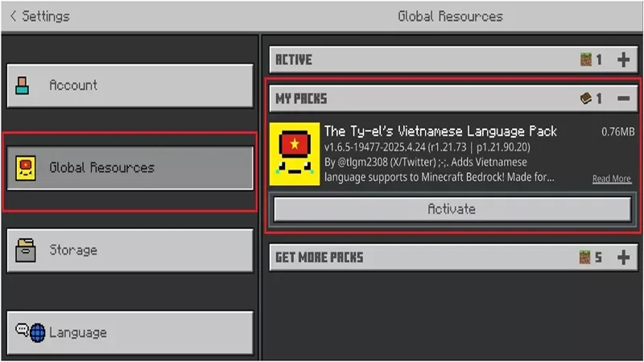Viewport: 644px width, 362px height.
Task: Click the Storage box icon
Action: 26,250
